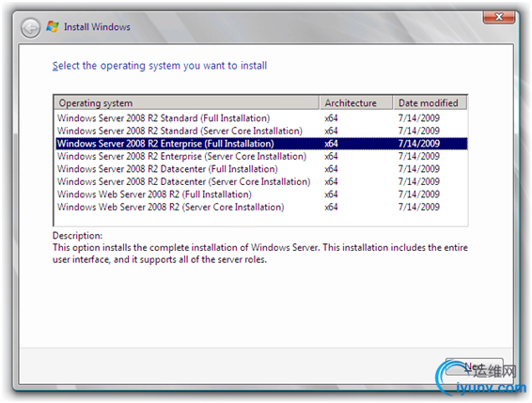The image size is (532, 403).
Task: Click the 'Select the operating system' heading
Action: pyautogui.click(x=160, y=66)
